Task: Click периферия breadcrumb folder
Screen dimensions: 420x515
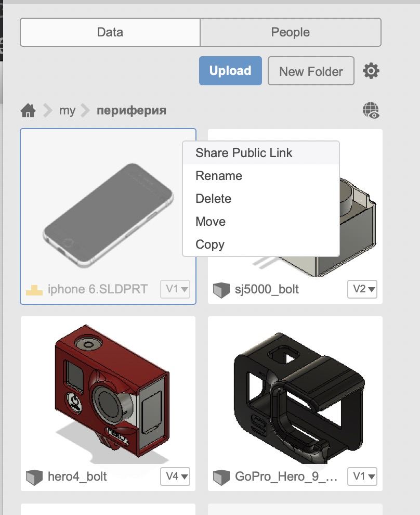Action: click(x=131, y=110)
